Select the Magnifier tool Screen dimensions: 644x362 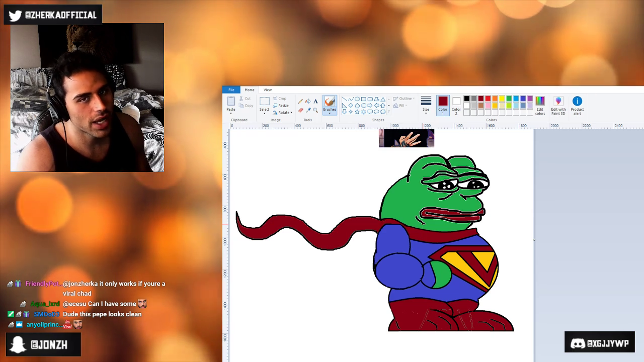coord(315,110)
